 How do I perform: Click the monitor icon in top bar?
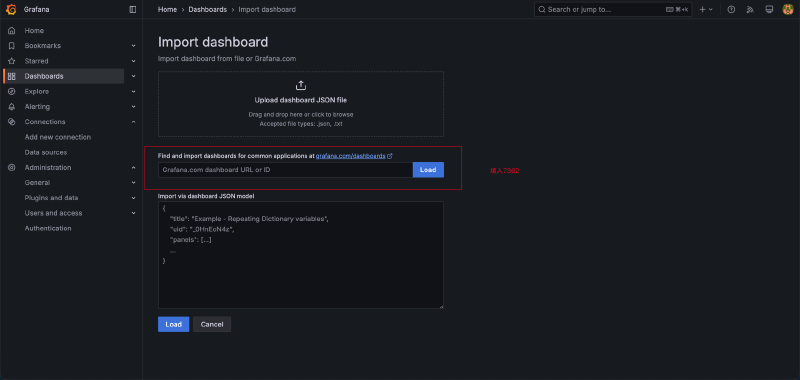coord(769,9)
